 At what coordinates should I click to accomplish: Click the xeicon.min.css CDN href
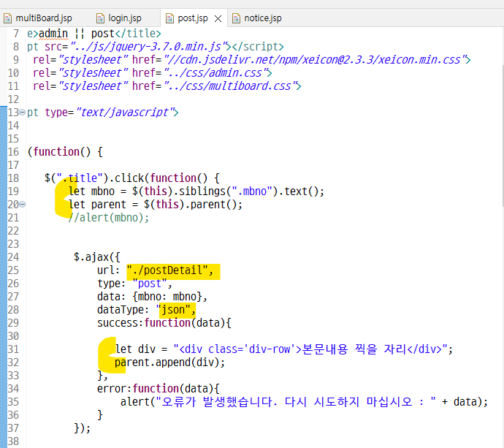tap(316, 60)
